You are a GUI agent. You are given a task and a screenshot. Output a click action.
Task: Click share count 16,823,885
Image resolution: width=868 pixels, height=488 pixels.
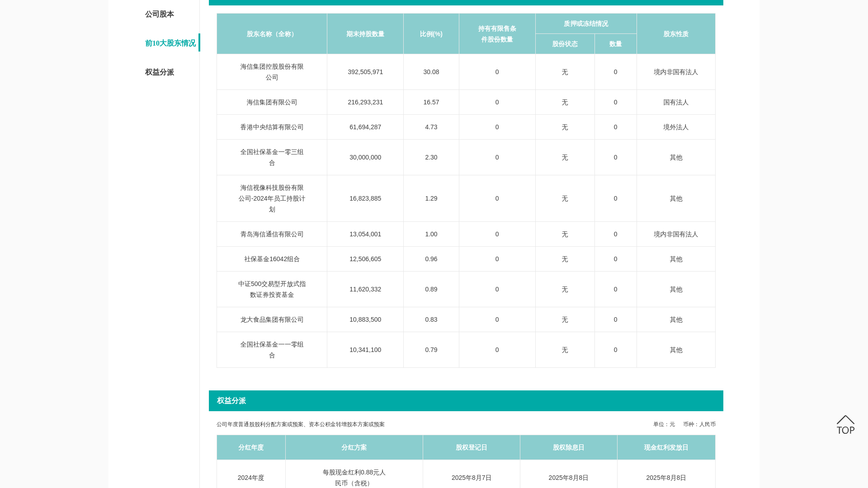365,198
